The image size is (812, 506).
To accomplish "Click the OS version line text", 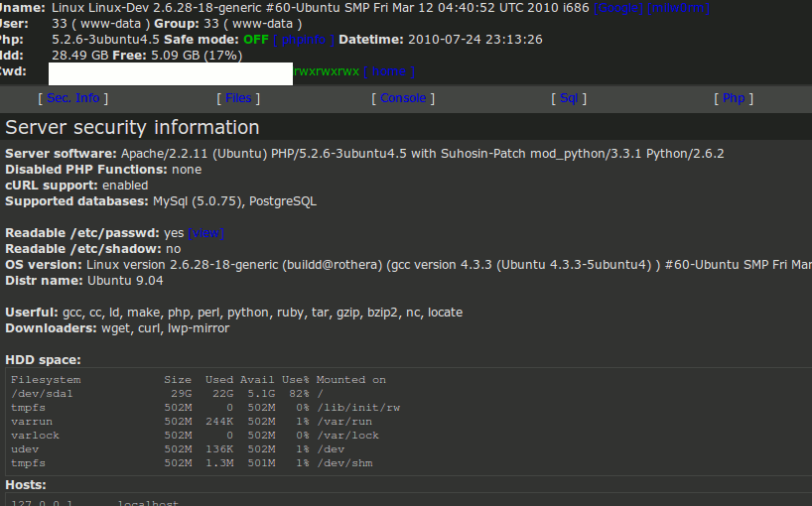I will click(409, 265).
